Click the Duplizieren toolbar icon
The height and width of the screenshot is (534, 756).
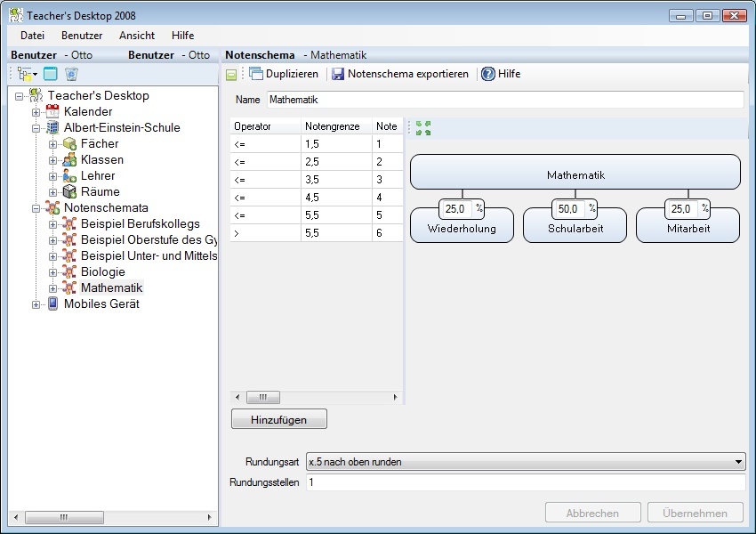point(256,74)
